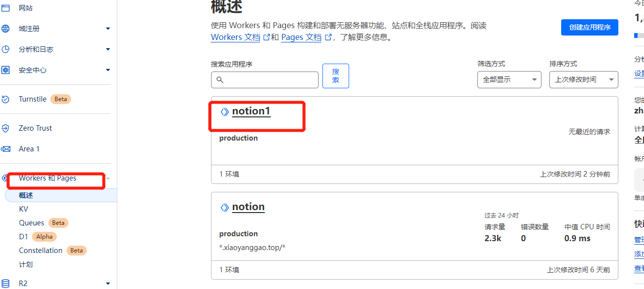
Task: Open Area 1 in the sidebar
Action: point(29,149)
